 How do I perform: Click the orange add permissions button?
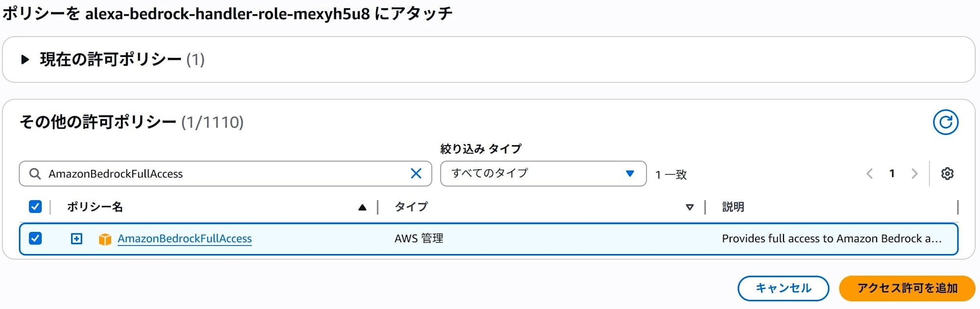click(x=907, y=288)
